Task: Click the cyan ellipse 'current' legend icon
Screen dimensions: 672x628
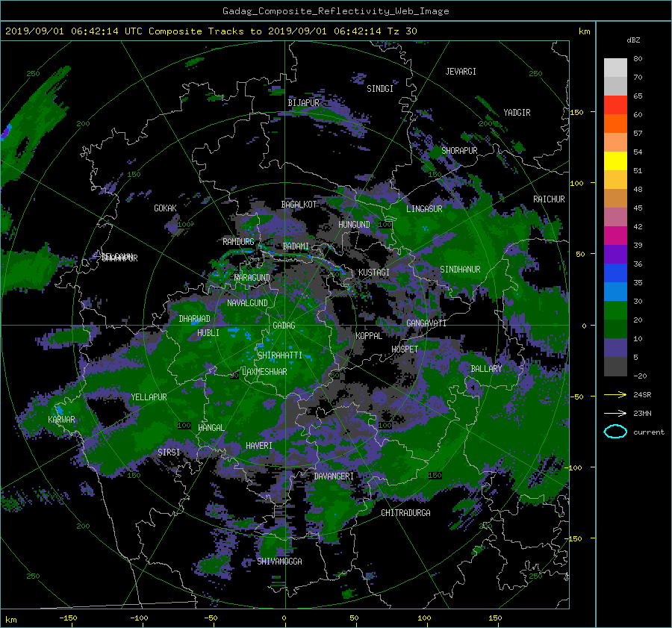Action: 615,432
